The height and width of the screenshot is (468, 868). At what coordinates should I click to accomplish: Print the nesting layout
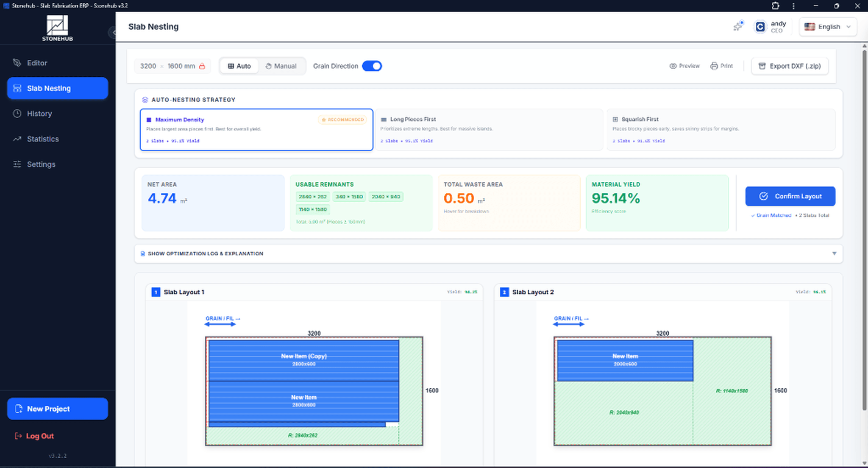tap(721, 66)
